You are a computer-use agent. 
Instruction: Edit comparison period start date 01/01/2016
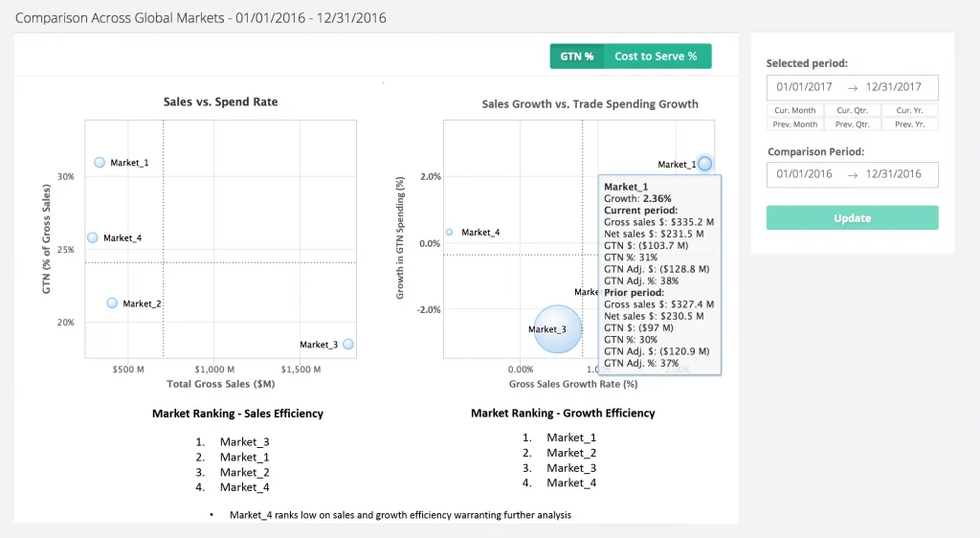[x=805, y=174]
